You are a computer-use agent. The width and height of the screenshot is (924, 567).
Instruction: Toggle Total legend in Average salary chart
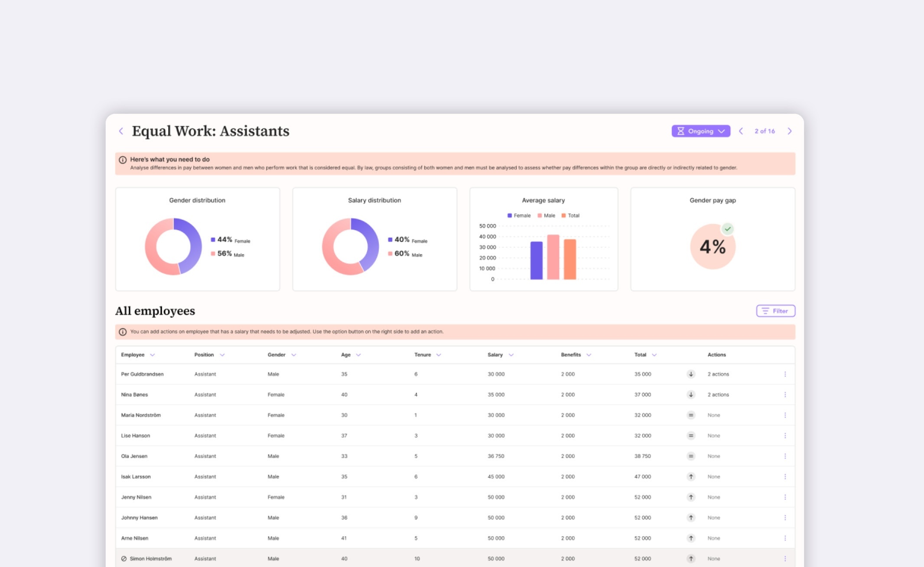570,215
